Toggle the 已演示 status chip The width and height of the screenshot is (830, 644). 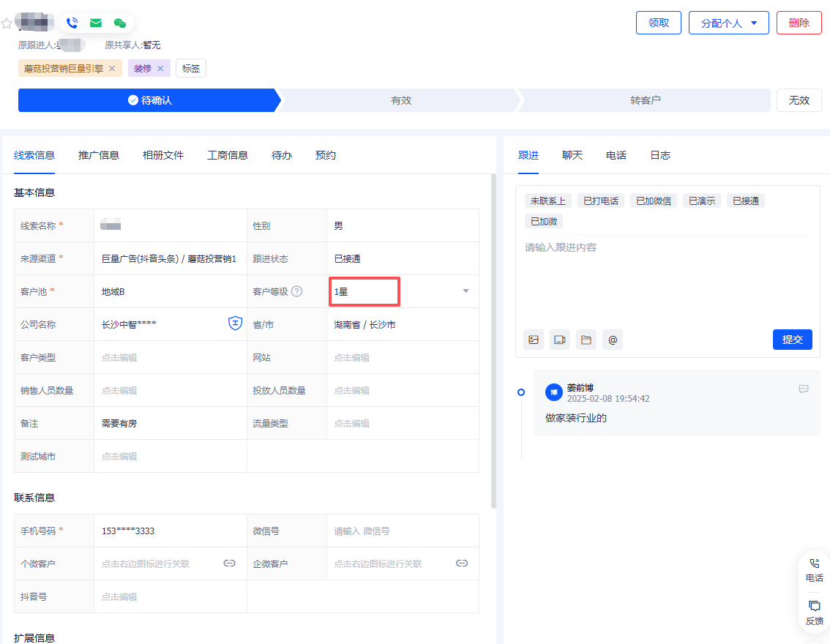pos(701,200)
